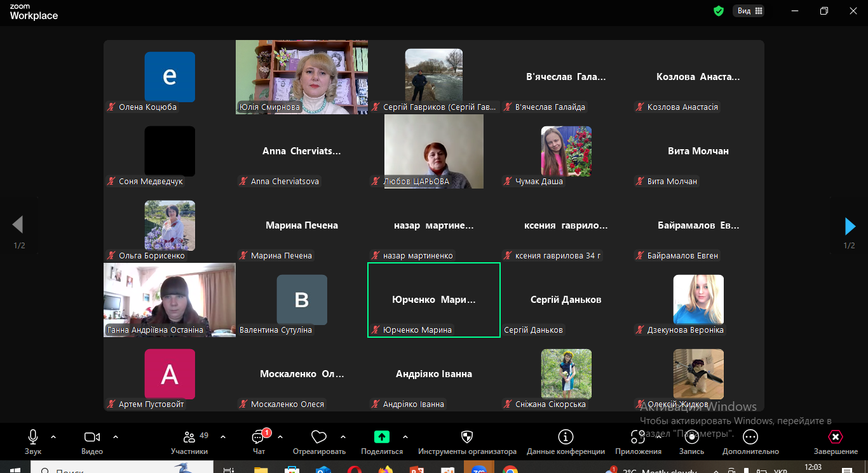
Task: Toggle microphone with Звук button
Action: click(33, 437)
